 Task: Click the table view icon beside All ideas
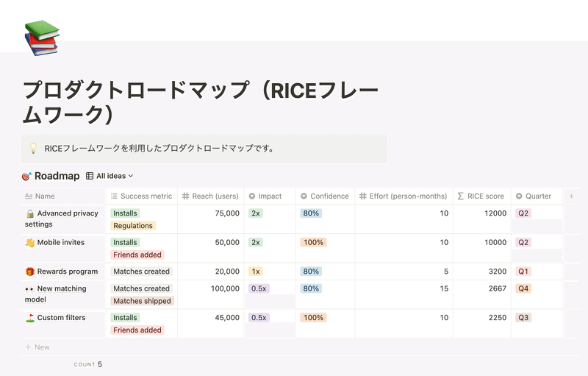click(x=90, y=176)
